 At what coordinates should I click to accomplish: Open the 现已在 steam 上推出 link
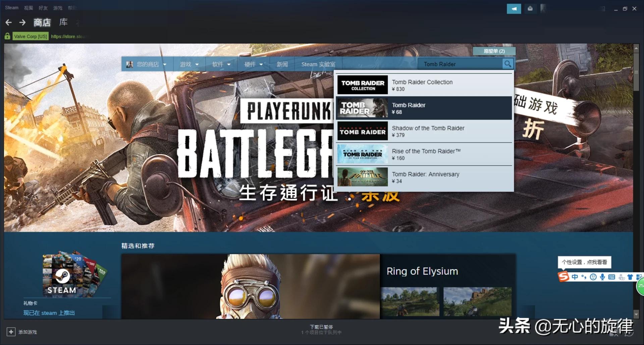click(49, 313)
